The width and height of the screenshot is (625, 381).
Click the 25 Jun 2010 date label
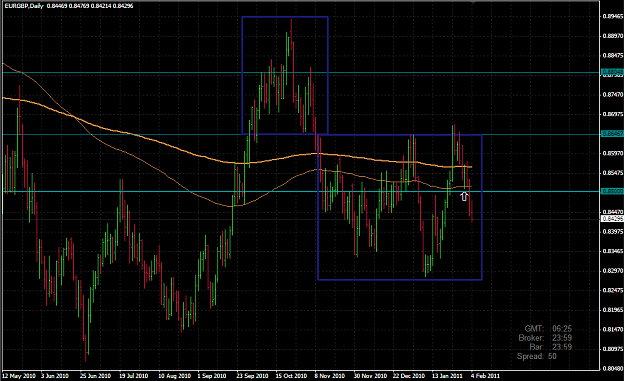95,376
